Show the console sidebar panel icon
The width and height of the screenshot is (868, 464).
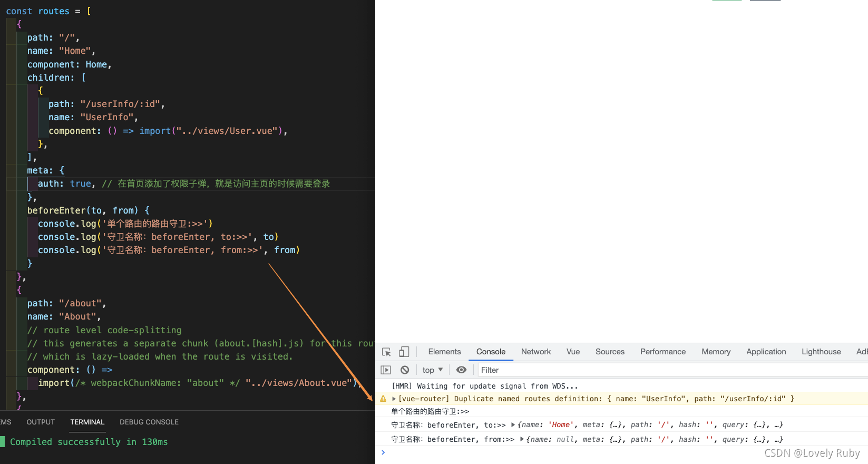(x=386, y=370)
